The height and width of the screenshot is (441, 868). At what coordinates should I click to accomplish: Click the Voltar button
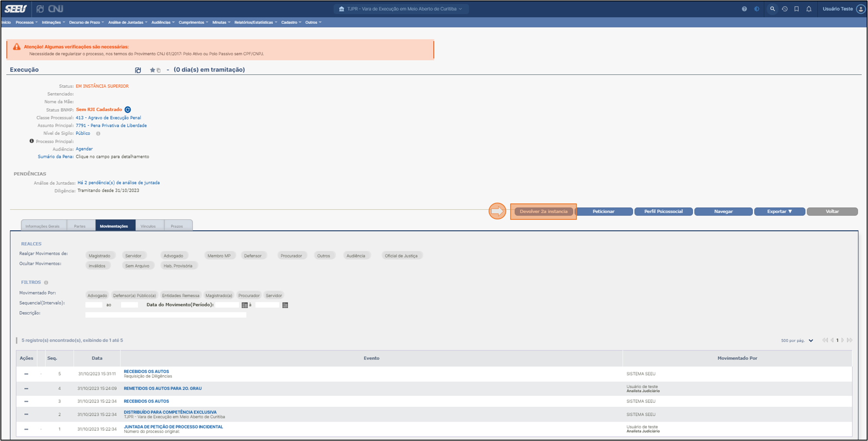(x=832, y=212)
